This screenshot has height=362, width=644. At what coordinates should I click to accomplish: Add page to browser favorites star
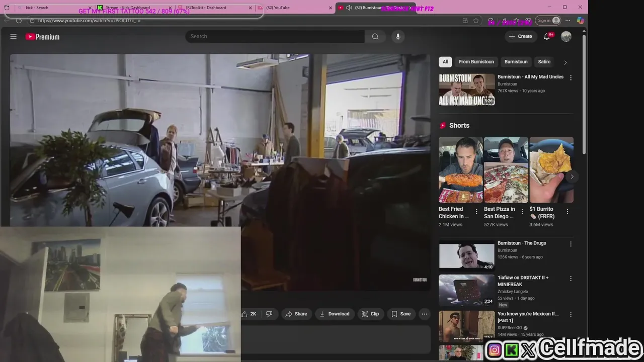[476, 21]
